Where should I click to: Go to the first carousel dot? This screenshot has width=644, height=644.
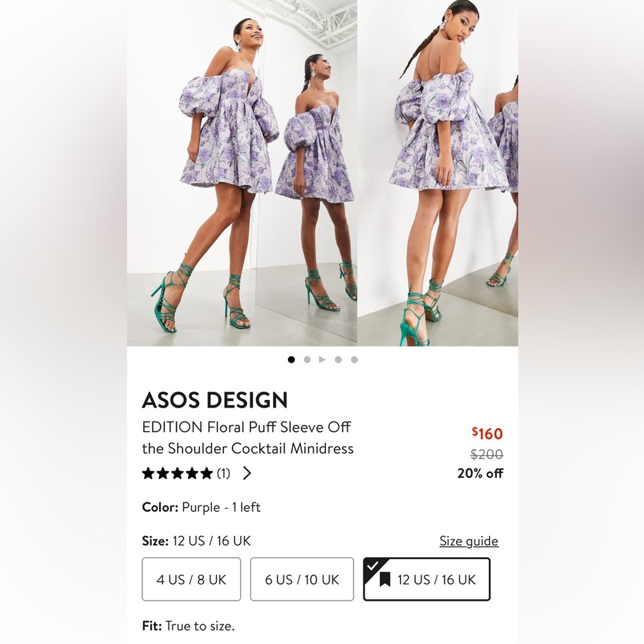(291, 360)
